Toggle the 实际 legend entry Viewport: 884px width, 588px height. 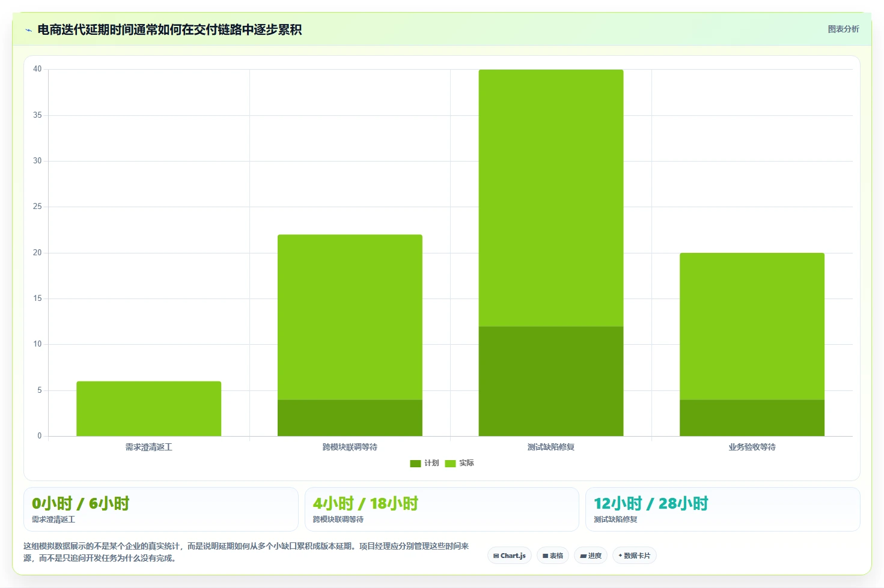pos(459,463)
